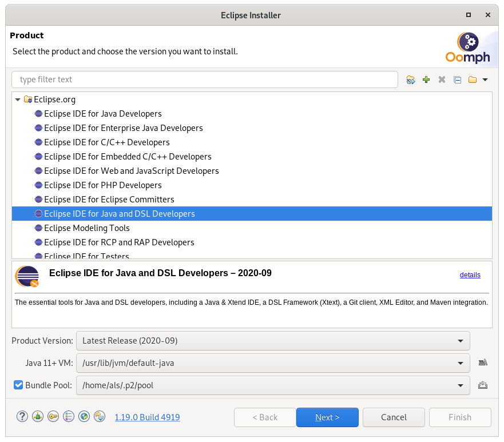Click the yellow folder catalogs icon

473,80
